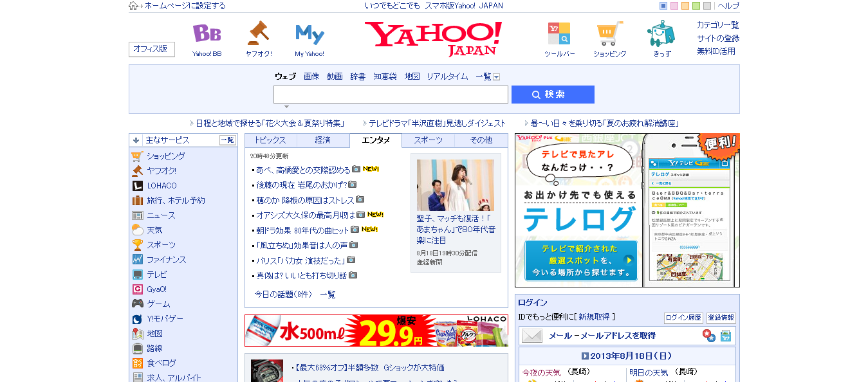868x382 pixels.
Task: Click the オフィス版 button
Action: [151, 49]
